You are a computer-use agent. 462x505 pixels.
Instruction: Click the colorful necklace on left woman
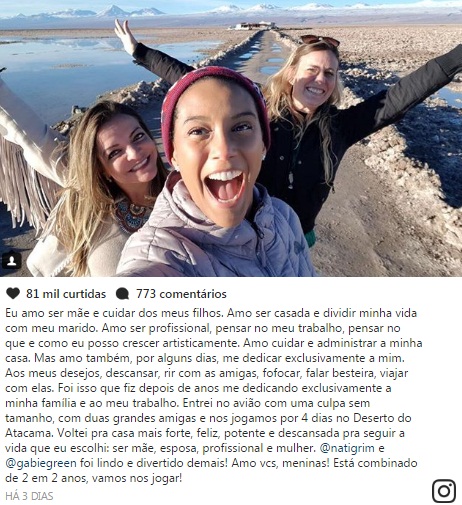coord(132,216)
